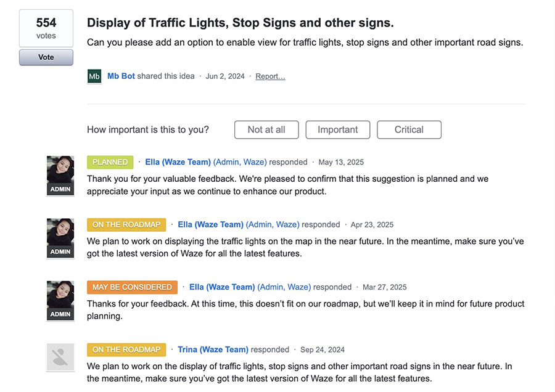The width and height of the screenshot is (555, 392).
Task: Click the 554 votes counter box
Action: tap(46, 28)
